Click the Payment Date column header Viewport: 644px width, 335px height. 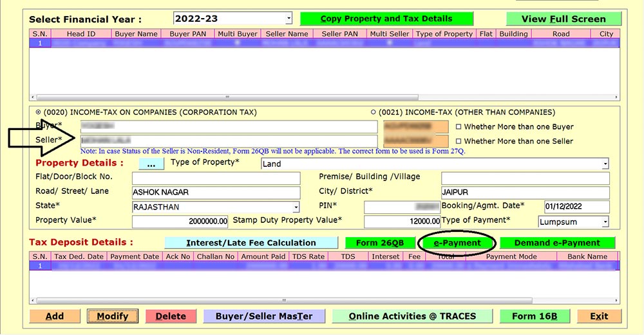[135, 256]
